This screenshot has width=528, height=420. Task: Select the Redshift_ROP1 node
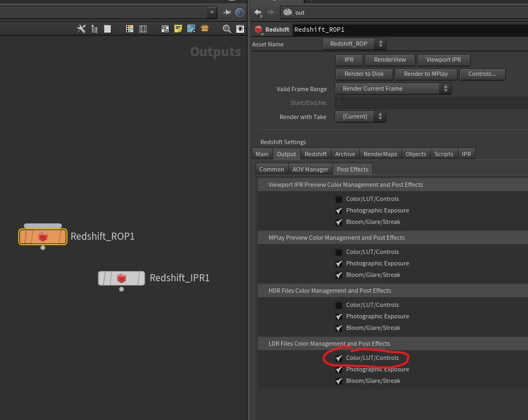pos(43,236)
